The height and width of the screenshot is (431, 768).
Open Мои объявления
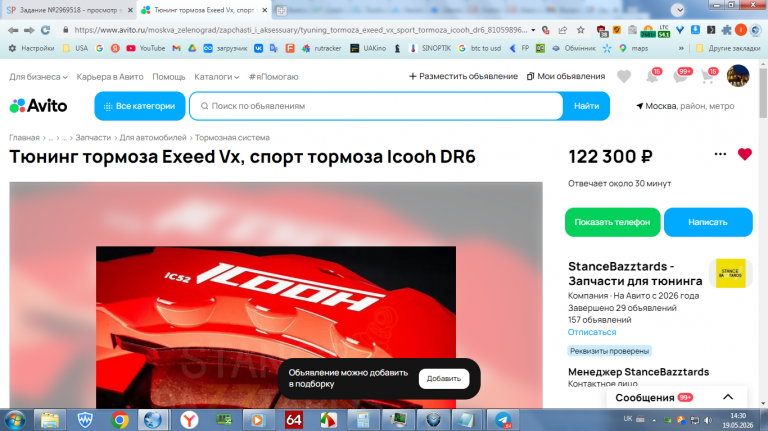pyautogui.click(x=566, y=76)
